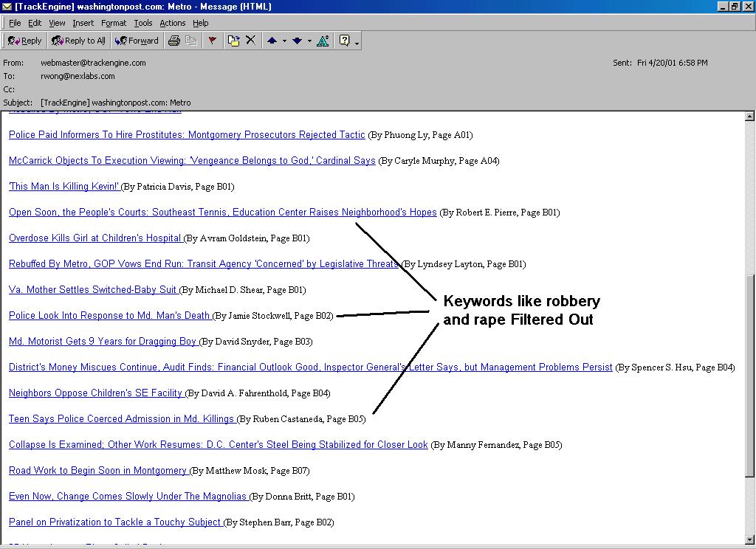Click recipient rwong@nexlabs.com
Image resolution: width=756 pixels, height=549 pixels.
(78, 76)
